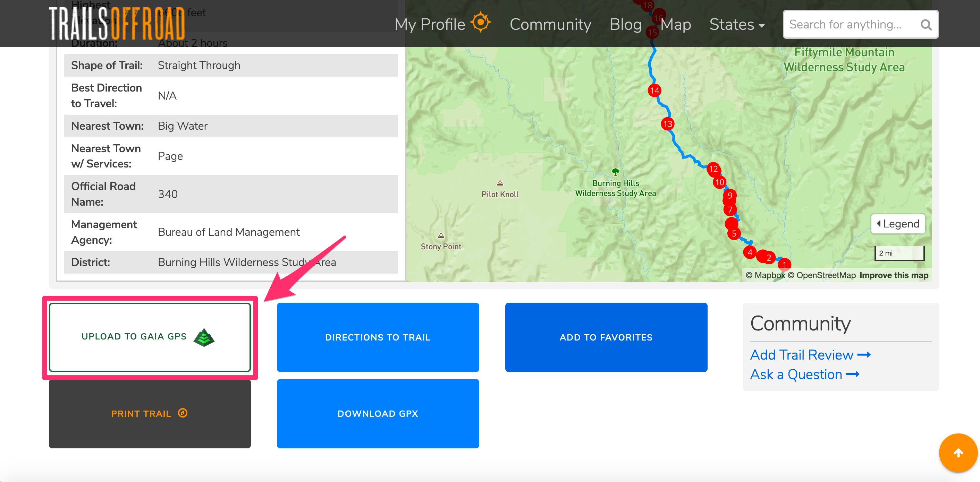Click Burning Hills Wilderness tree icon on map
The image size is (980, 482).
tap(615, 172)
